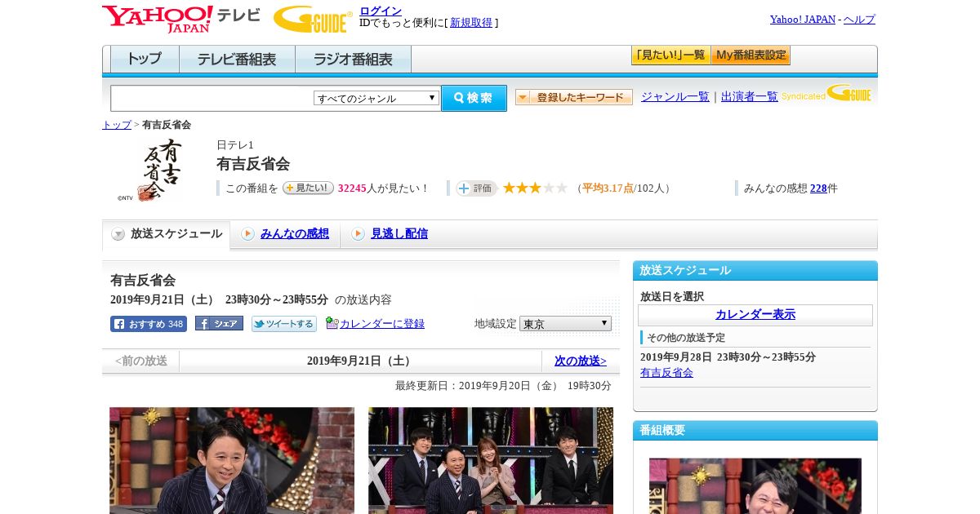Viewport: 980px width, 514px height.
Task: Click the My番組表設定 button
Action: coord(751,55)
